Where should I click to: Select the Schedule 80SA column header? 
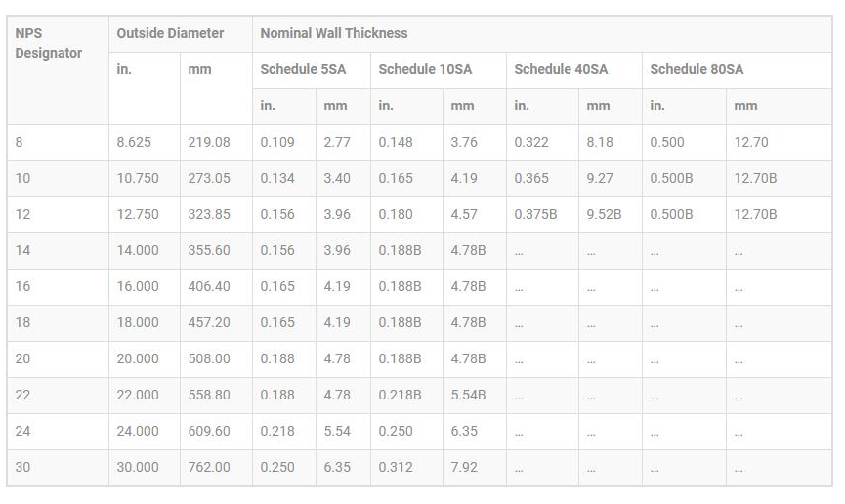(697, 69)
